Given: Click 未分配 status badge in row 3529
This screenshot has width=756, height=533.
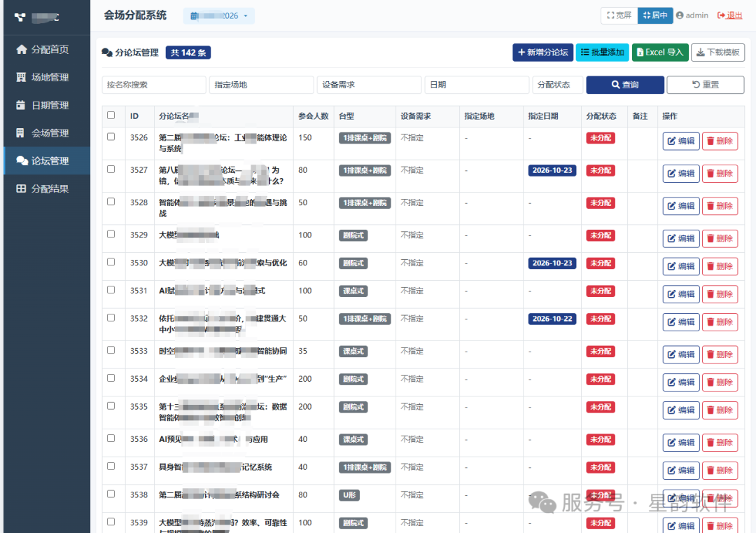Looking at the screenshot, I should [601, 235].
